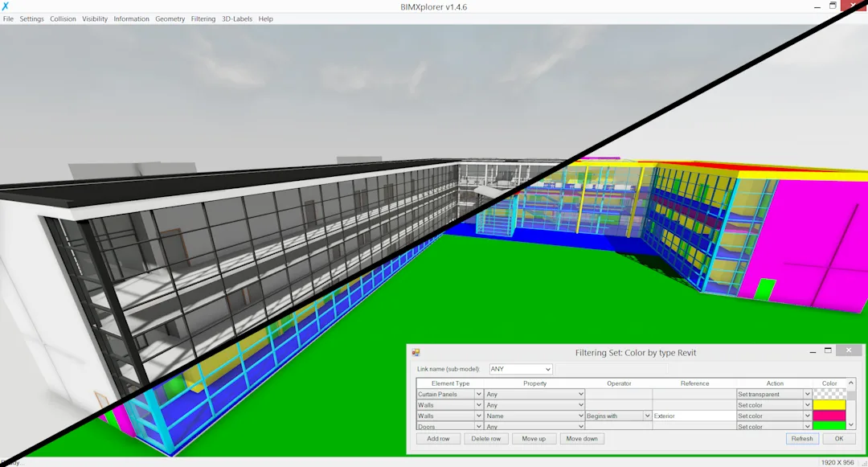Click the Filtering Set dialog title bar icon
The width and height of the screenshot is (868, 467).
[x=416, y=352]
